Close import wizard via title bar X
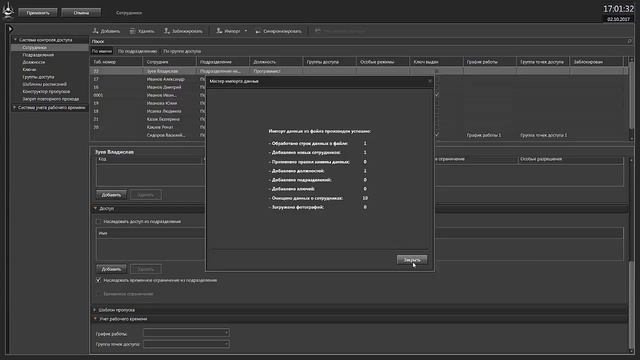The width and height of the screenshot is (640, 360). point(429,81)
